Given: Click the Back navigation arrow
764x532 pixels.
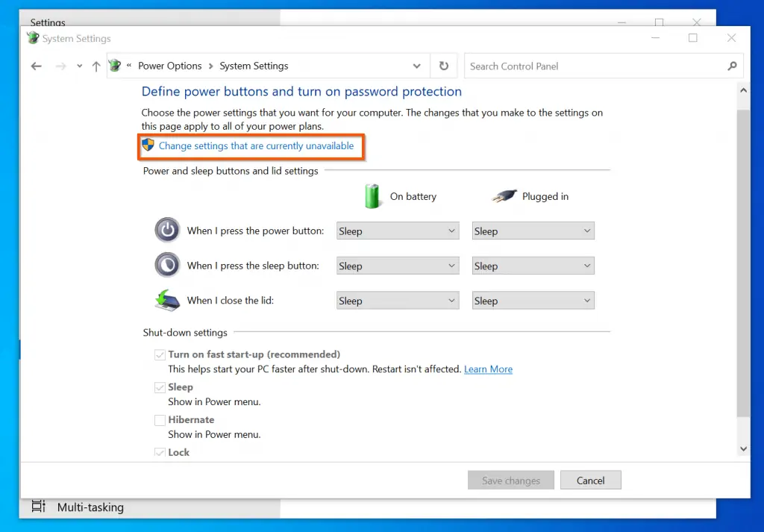Looking at the screenshot, I should click(36, 66).
